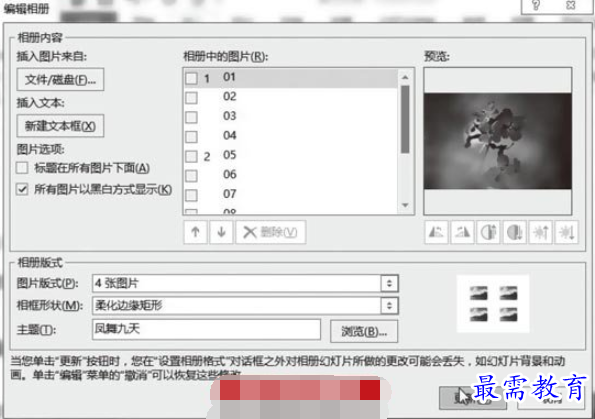Open the 相框形状 dropdown arrow

click(x=389, y=306)
